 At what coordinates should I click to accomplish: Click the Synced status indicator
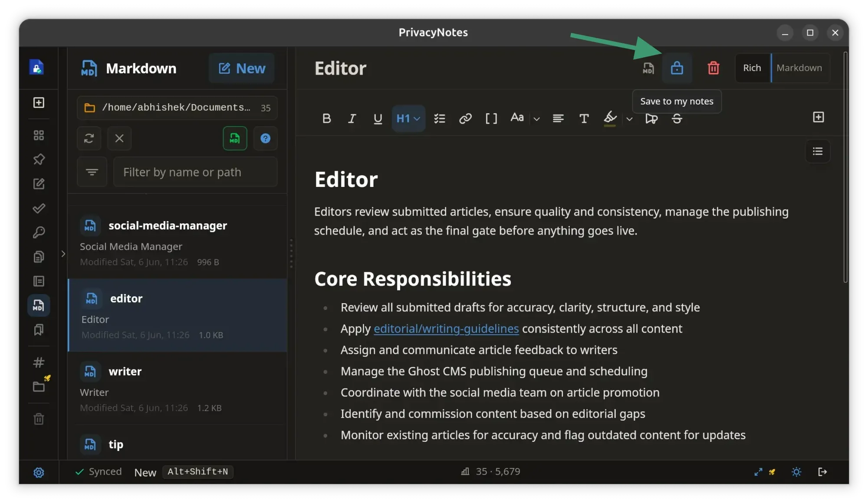[x=99, y=472]
